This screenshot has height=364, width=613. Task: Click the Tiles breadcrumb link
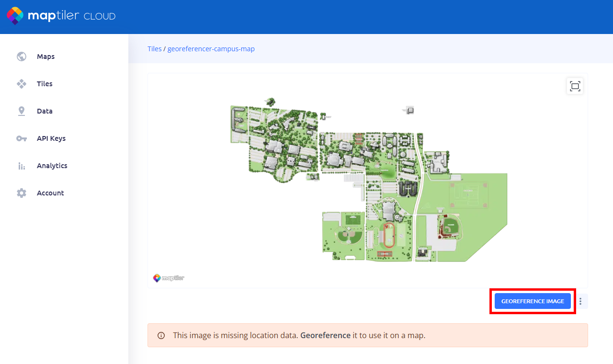tap(154, 49)
